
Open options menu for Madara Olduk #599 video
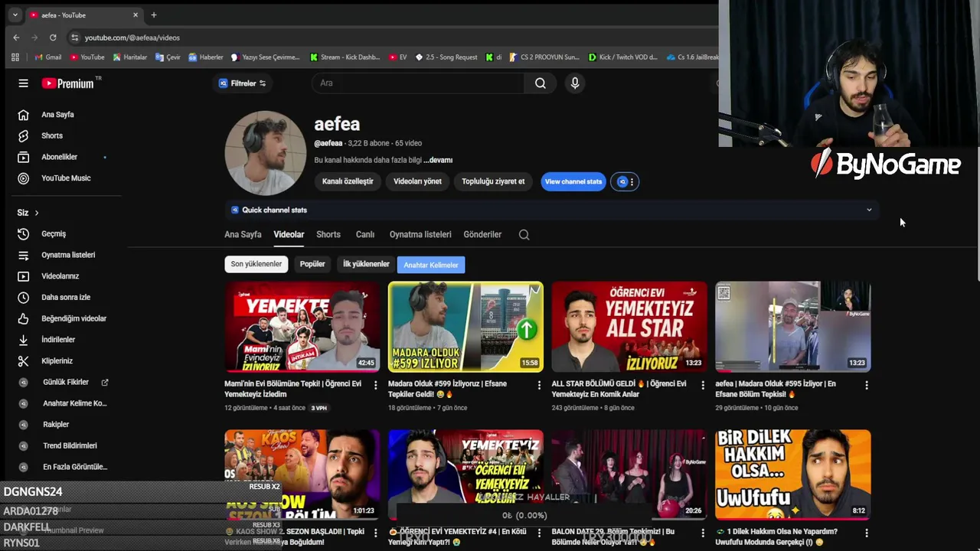539,386
